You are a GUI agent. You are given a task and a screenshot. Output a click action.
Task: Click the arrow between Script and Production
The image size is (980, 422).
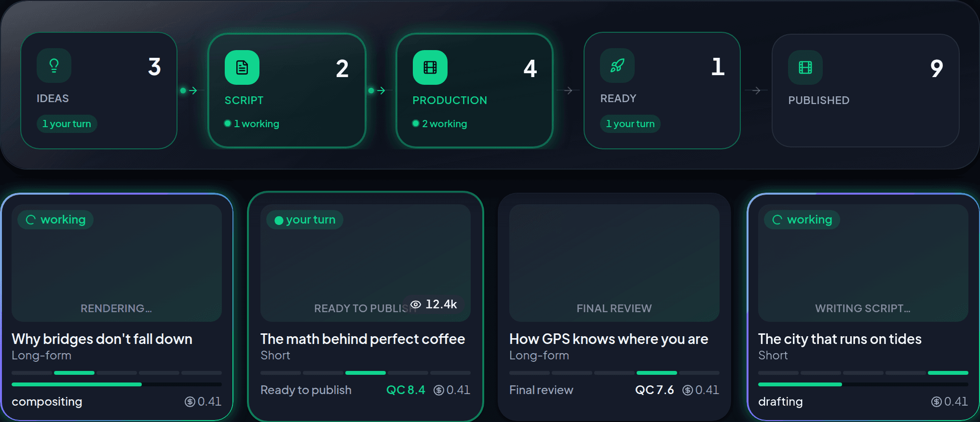tap(381, 91)
